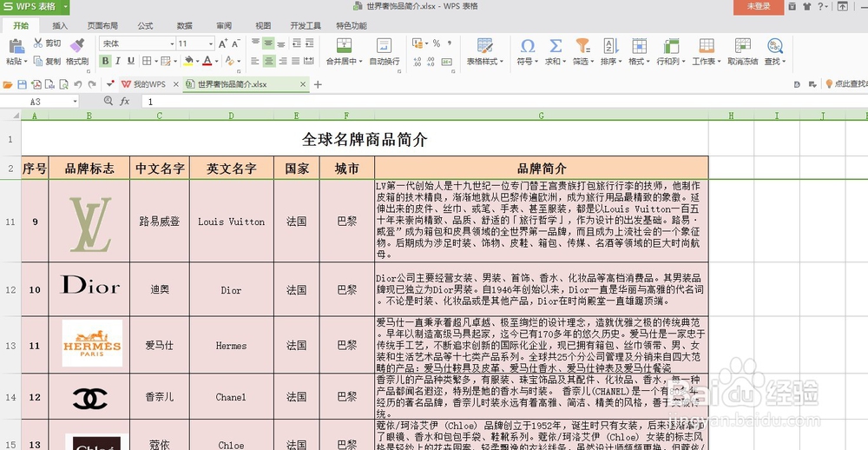Add a new document tab with plus button
This screenshot has width=868, height=450.
click(x=317, y=84)
